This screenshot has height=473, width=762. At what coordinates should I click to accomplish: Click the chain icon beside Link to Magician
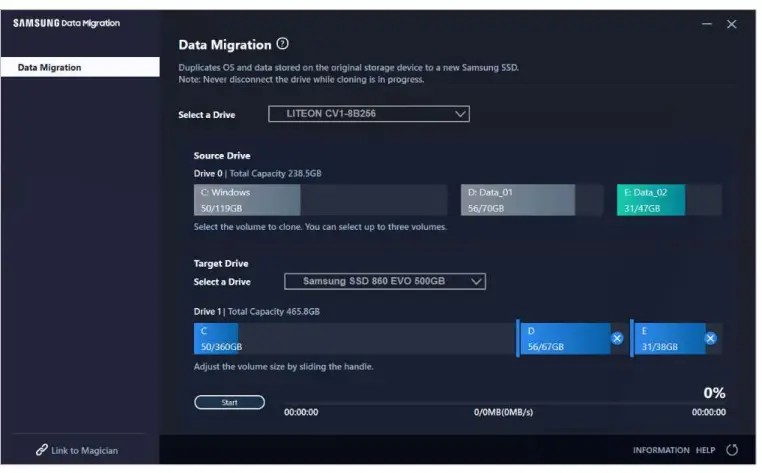[x=41, y=450]
